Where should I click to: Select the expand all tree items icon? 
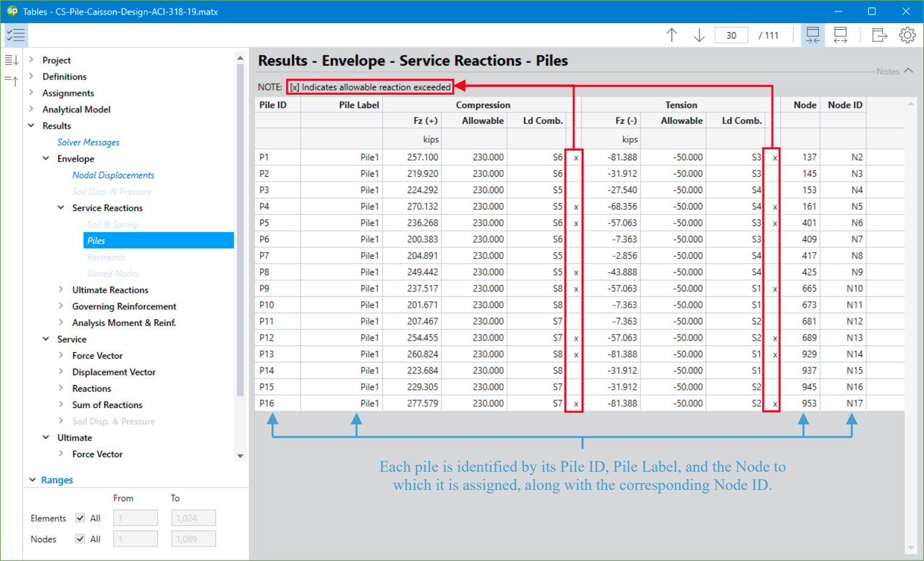click(10, 59)
